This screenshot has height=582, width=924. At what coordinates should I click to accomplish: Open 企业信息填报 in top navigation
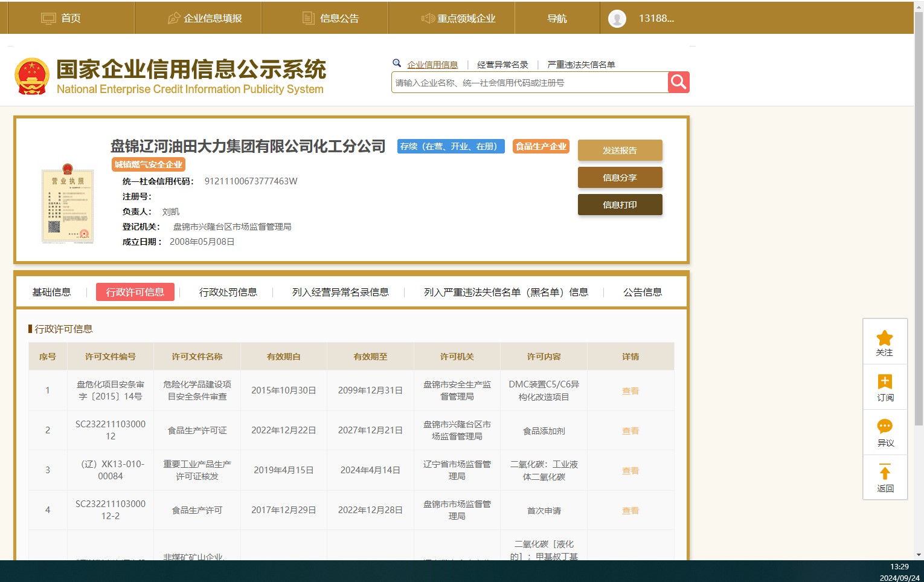click(x=205, y=18)
